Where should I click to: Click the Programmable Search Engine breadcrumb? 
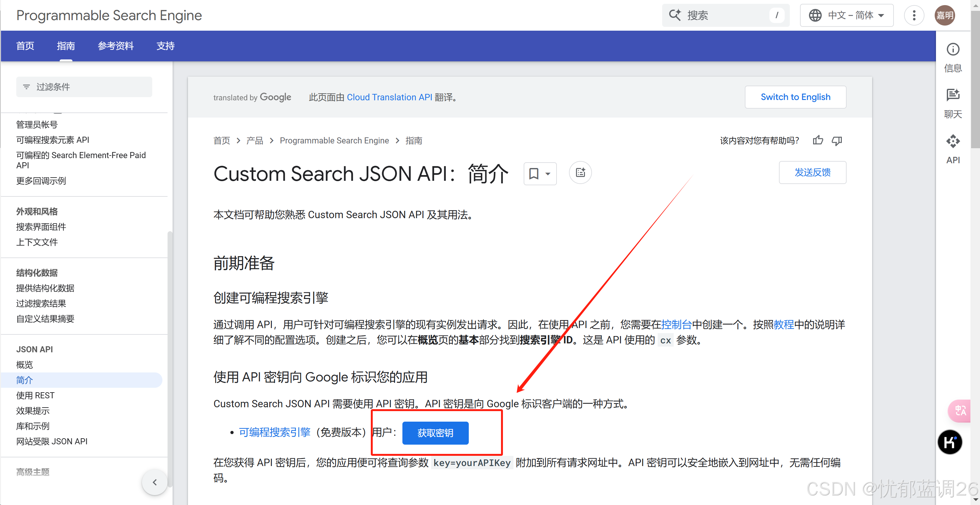coord(334,141)
